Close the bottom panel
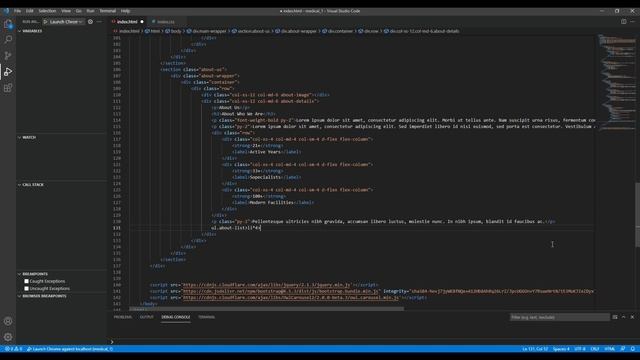The height and width of the screenshot is (360, 640). (632, 317)
